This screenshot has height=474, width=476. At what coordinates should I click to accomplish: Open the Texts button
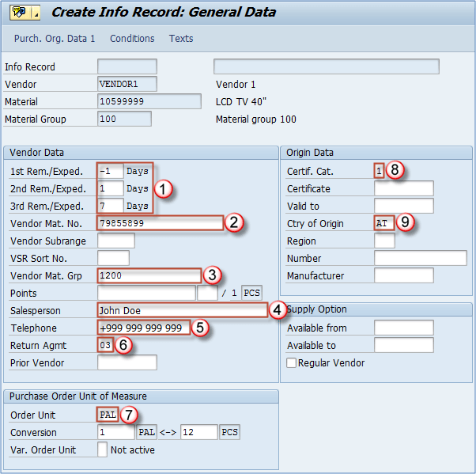pos(181,38)
